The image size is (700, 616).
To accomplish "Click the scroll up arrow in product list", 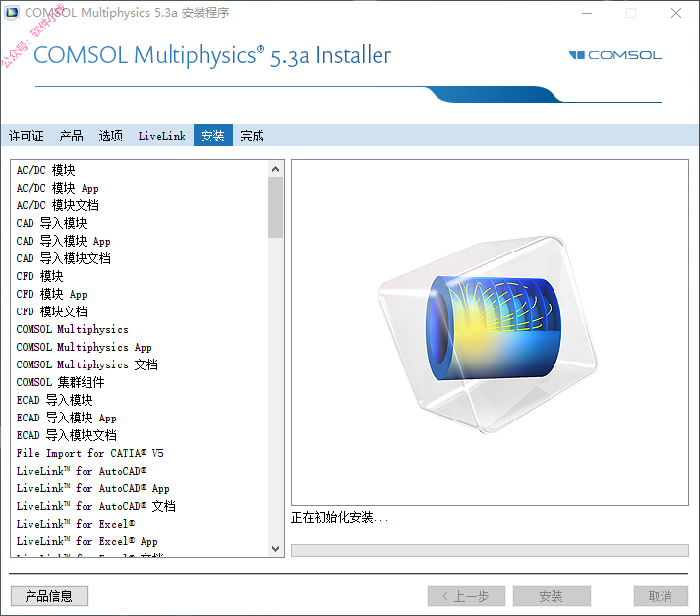I will click(x=276, y=169).
